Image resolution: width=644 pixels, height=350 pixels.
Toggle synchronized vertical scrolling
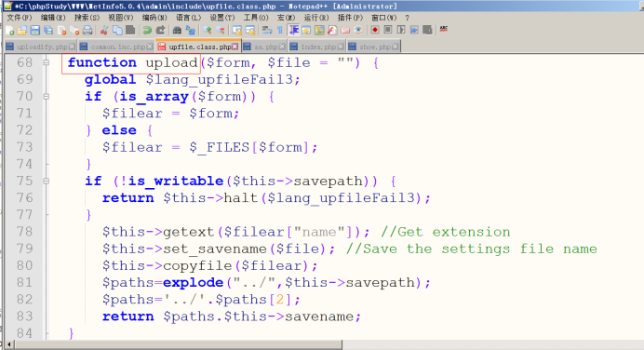pos(237,30)
